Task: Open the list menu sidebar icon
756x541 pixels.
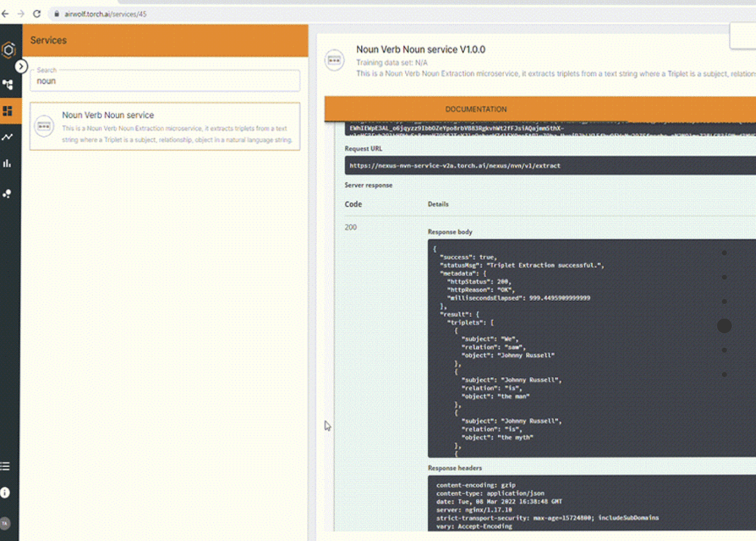Action: click(x=5, y=466)
